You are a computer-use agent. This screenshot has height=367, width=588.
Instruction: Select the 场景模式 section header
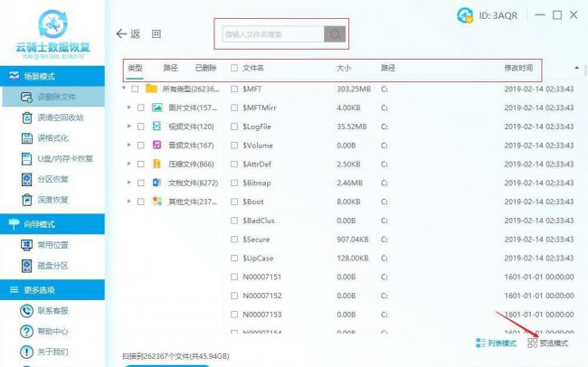click(52, 76)
